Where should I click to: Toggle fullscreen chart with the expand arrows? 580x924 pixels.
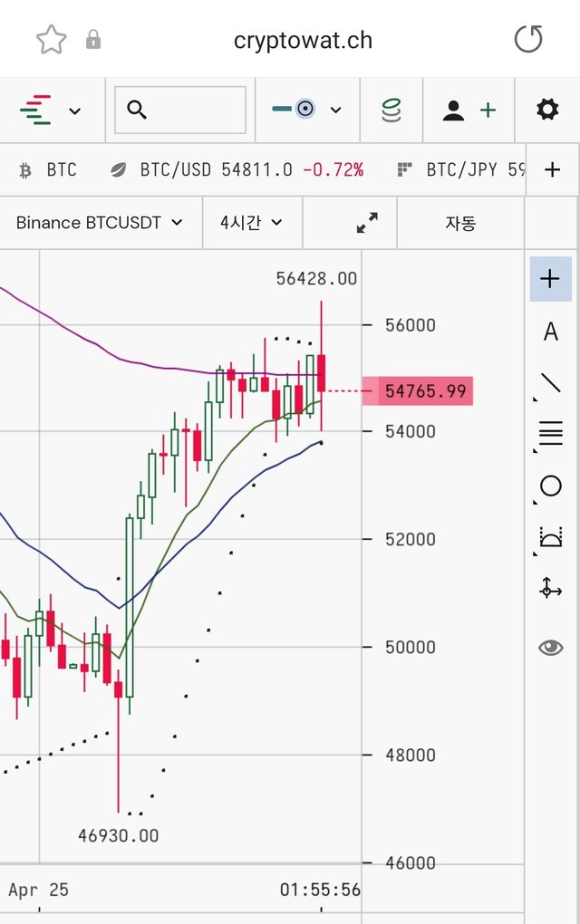pyautogui.click(x=367, y=222)
